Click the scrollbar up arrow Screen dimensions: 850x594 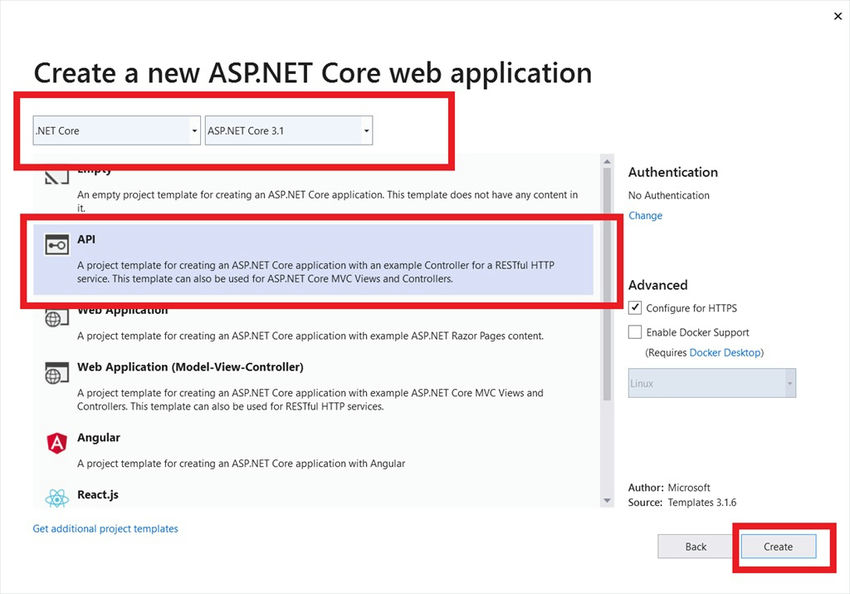coord(607,160)
